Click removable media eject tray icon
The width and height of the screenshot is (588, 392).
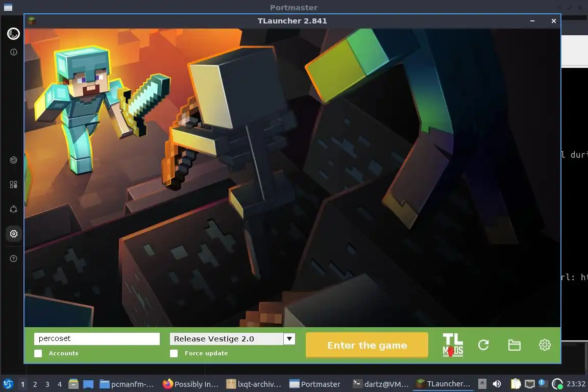click(482, 384)
